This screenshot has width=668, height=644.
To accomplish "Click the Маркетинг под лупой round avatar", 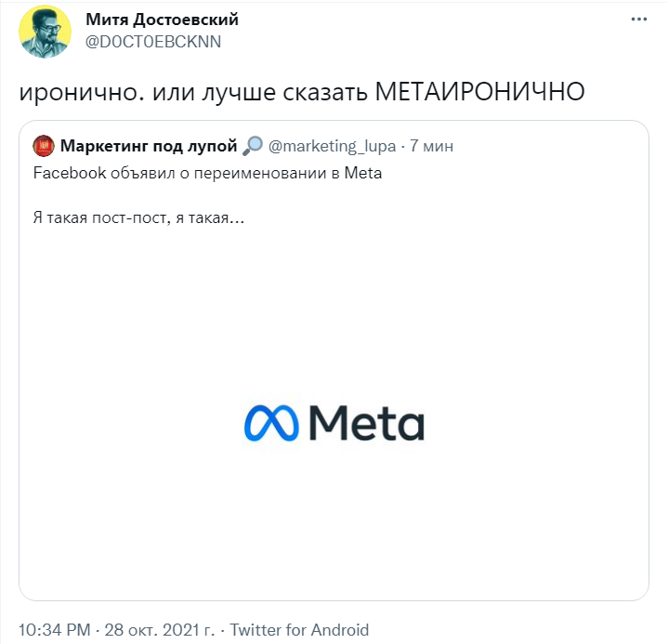I will [44, 146].
